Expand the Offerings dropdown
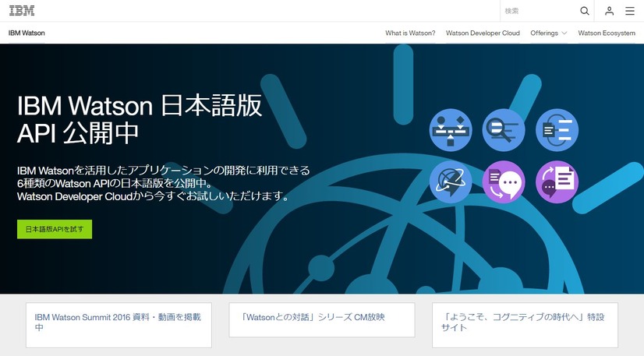Image resolution: width=644 pixels, height=356 pixels. [x=548, y=33]
